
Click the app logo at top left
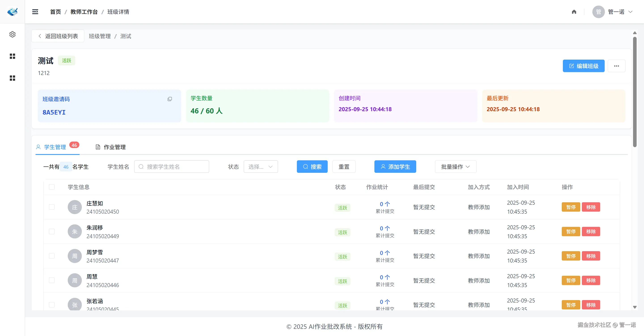coord(12,12)
